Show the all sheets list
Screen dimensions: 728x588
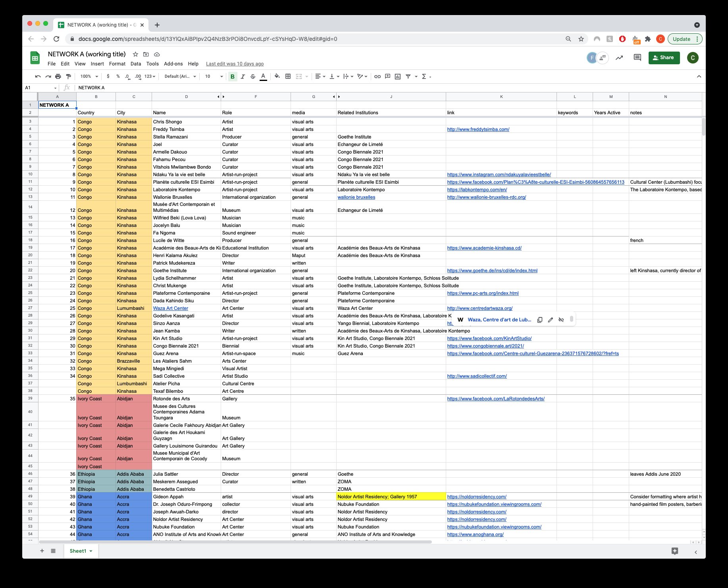coord(53,551)
